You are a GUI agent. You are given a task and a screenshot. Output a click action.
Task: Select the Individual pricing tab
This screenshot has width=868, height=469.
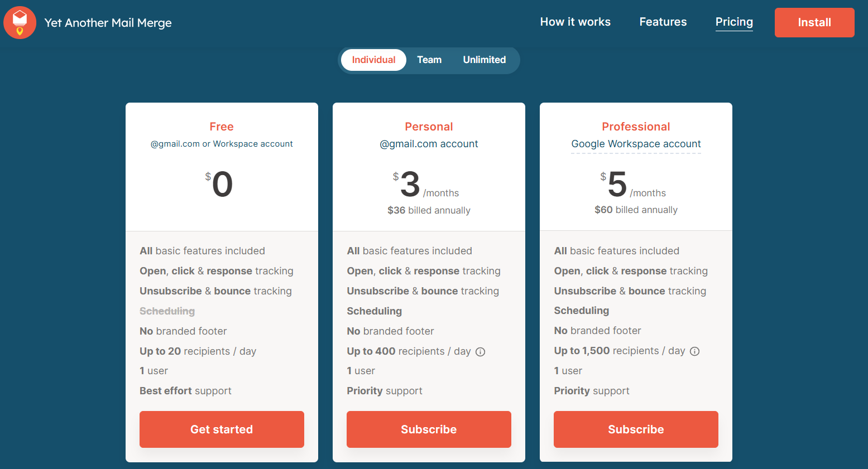(x=373, y=60)
